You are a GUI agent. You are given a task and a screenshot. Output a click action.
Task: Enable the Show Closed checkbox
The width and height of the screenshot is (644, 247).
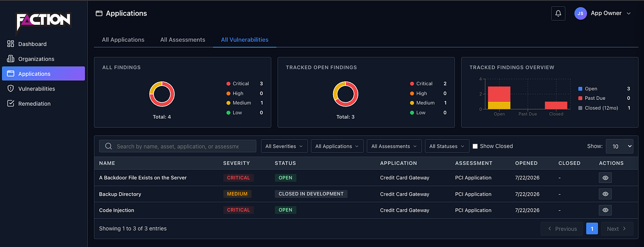(x=475, y=146)
